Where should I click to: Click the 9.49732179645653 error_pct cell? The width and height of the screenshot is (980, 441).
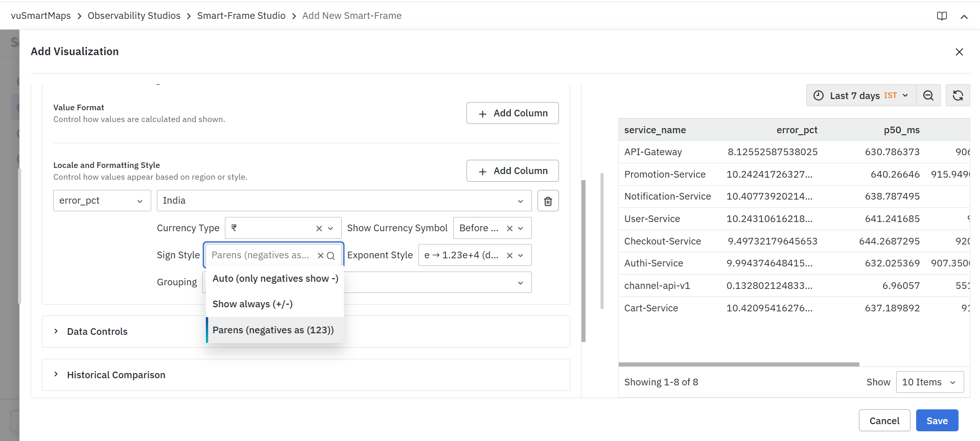point(773,241)
